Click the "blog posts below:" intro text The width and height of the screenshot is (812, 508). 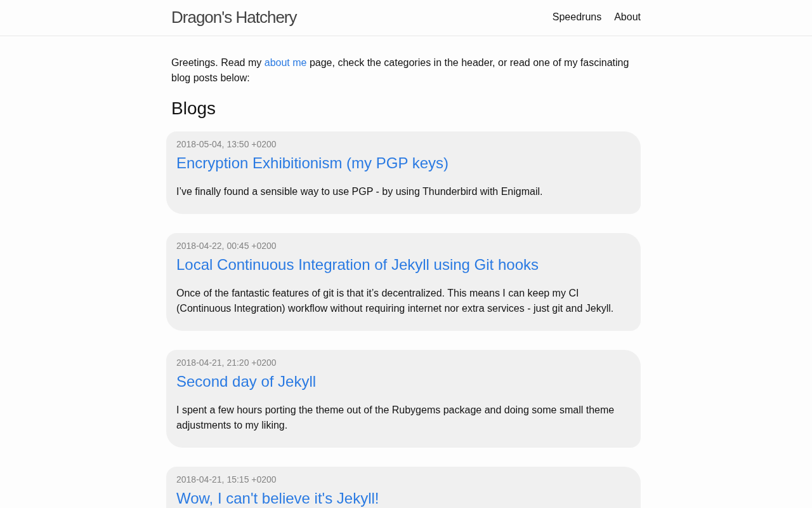pos(210,77)
